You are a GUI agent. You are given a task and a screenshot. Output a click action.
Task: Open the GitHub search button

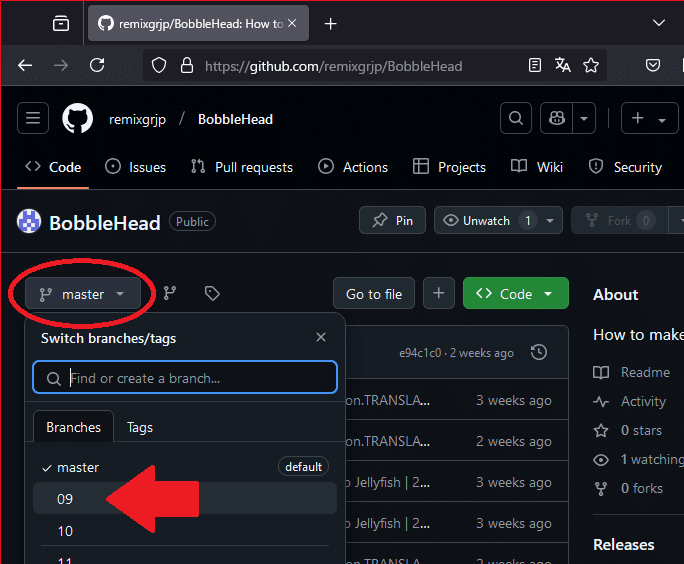click(516, 118)
